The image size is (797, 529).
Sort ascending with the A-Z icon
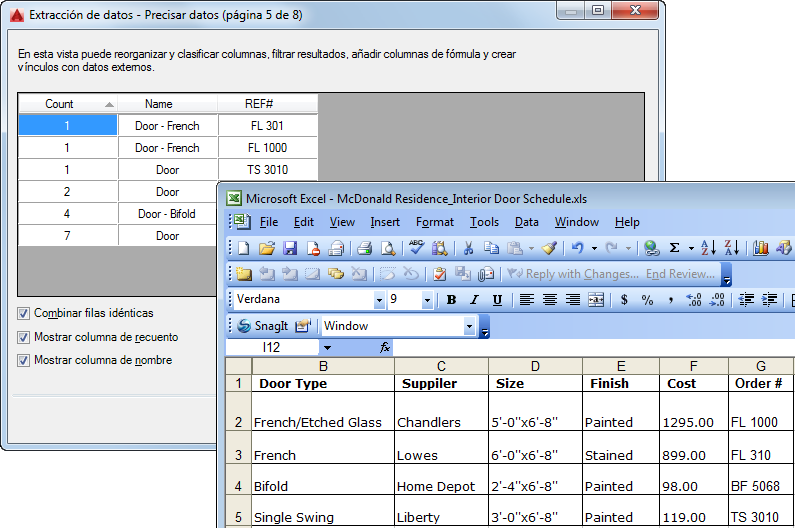708,248
